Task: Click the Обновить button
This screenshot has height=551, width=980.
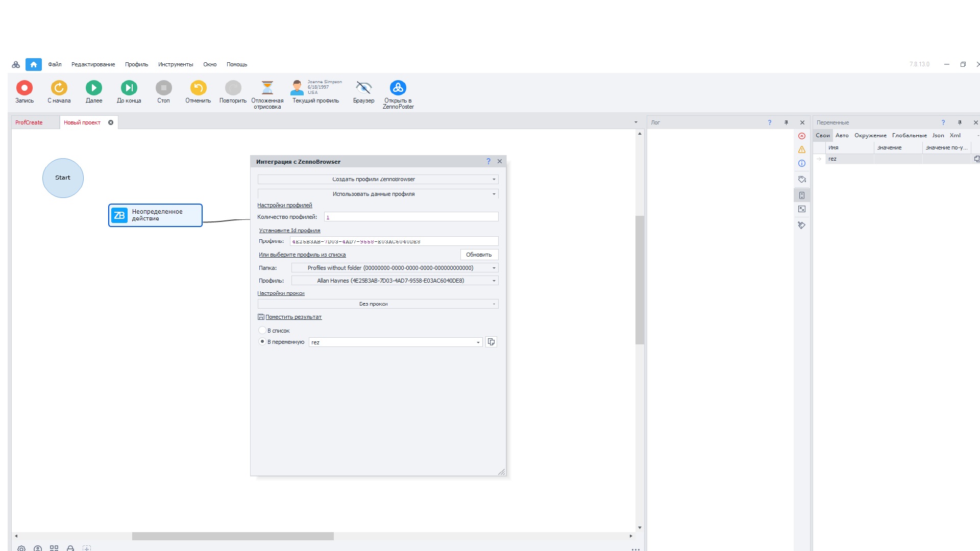Action: (x=479, y=255)
